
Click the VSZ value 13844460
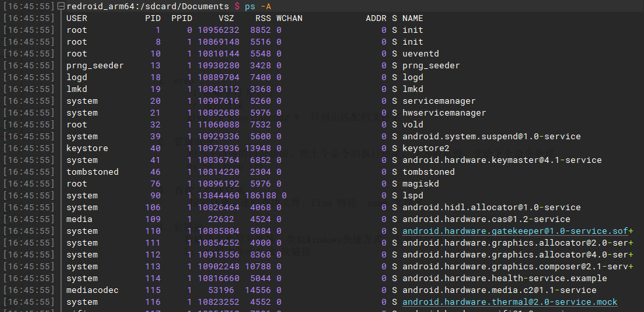click(x=219, y=196)
